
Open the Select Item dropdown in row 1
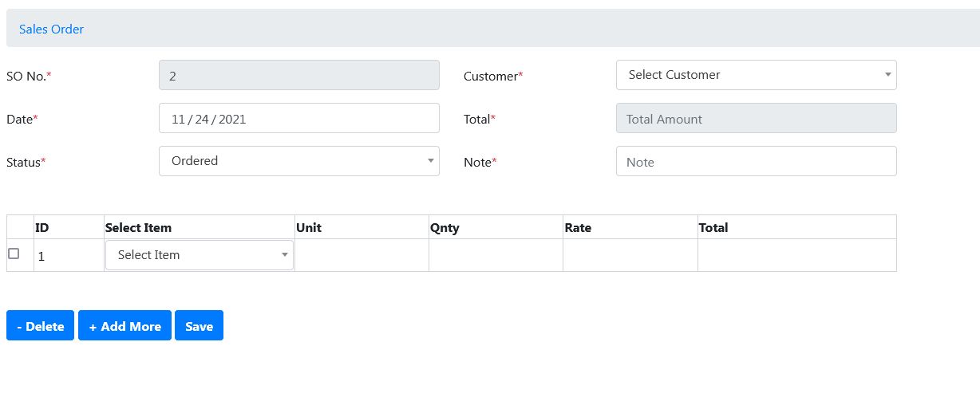tap(199, 255)
